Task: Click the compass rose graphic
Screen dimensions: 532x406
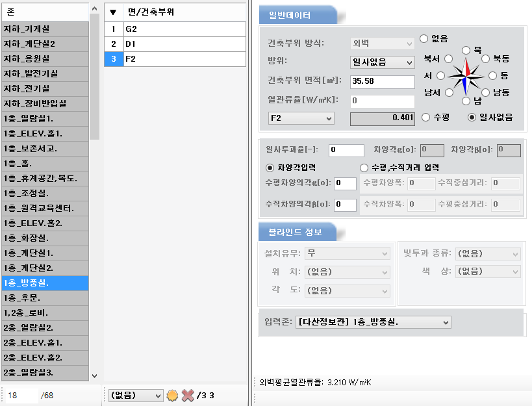Action: pyautogui.click(x=466, y=76)
